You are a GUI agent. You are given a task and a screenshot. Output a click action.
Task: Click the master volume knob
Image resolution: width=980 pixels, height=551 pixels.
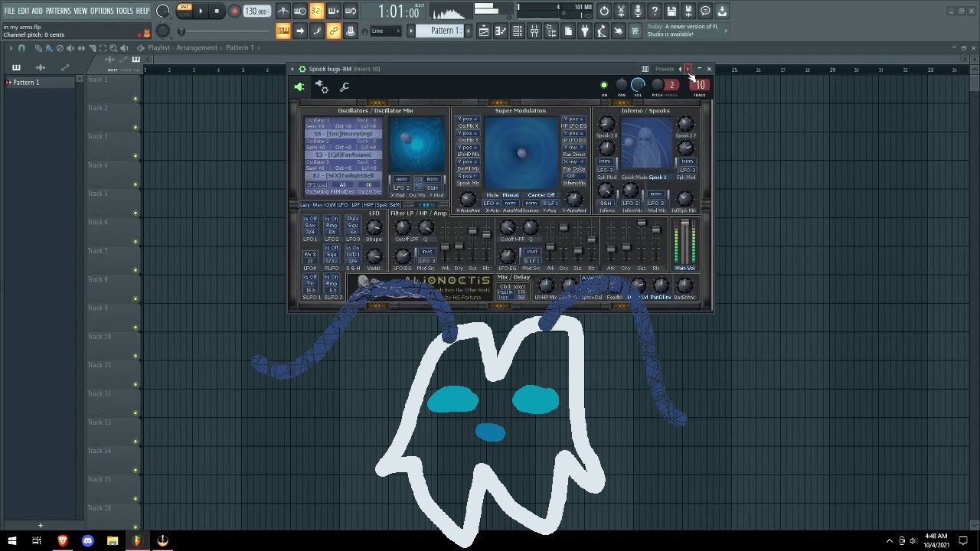point(163,11)
